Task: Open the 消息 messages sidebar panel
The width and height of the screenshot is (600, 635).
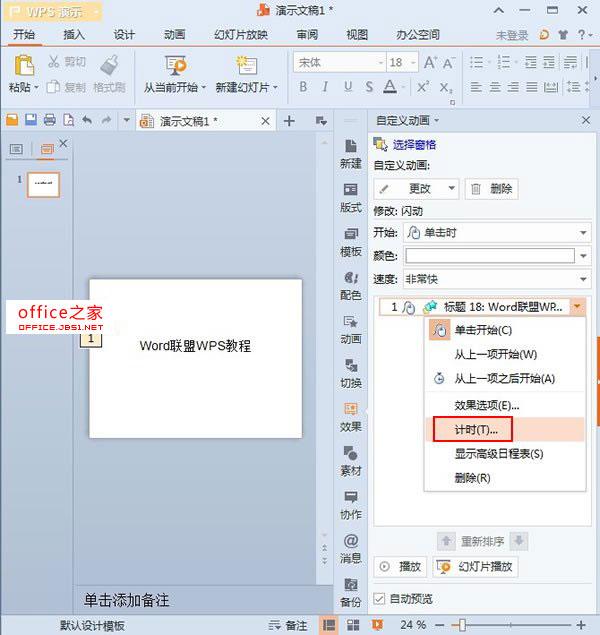Action: click(x=351, y=548)
